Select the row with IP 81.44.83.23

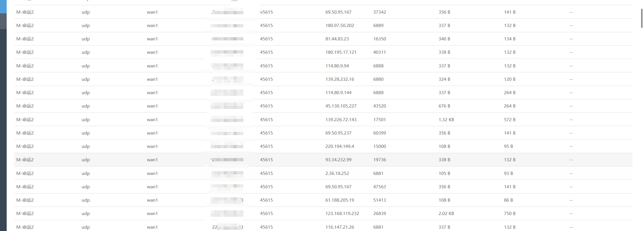pos(337,39)
